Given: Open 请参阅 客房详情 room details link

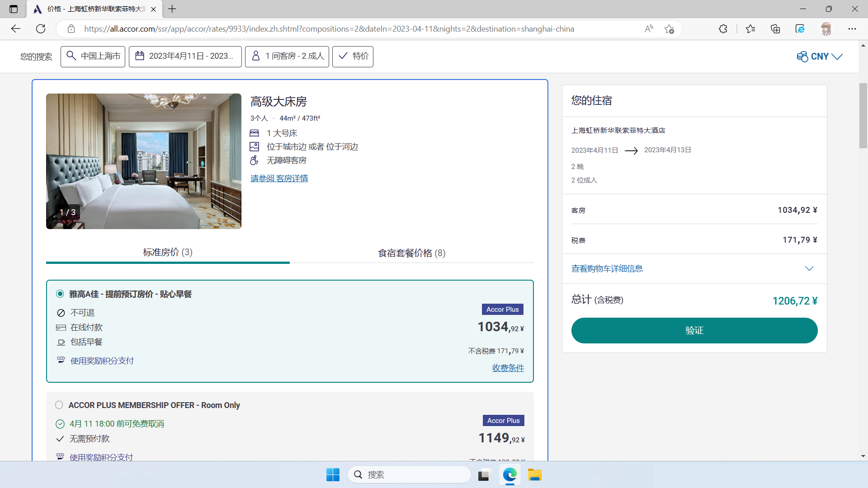Looking at the screenshot, I should pyautogui.click(x=279, y=178).
